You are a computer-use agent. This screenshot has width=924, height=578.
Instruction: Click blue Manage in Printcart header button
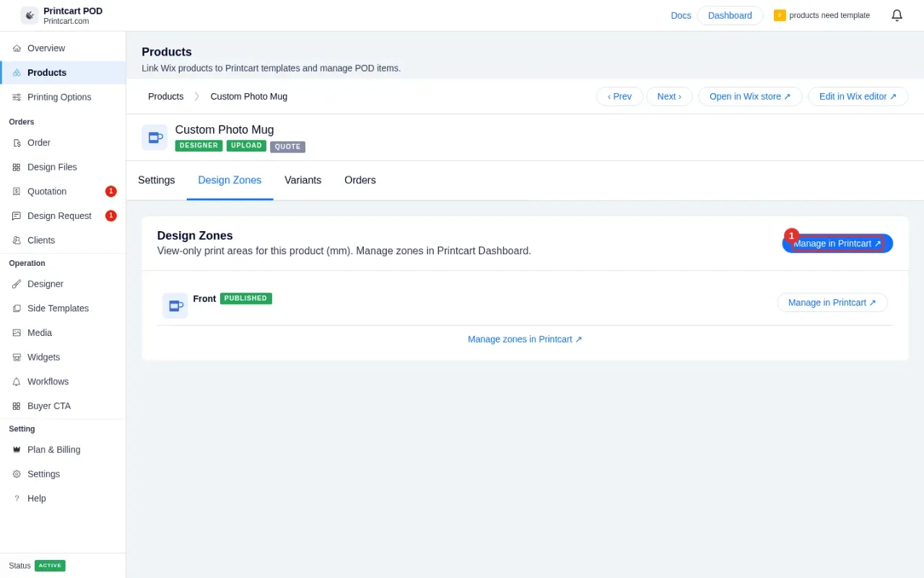pos(837,243)
